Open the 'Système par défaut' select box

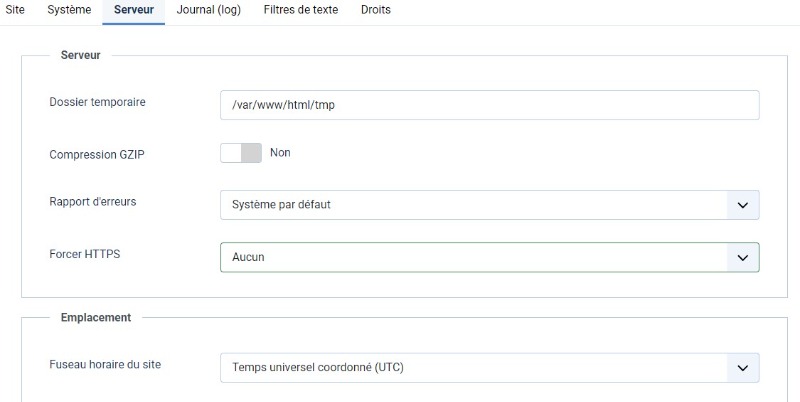pyautogui.click(x=489, y=205)
